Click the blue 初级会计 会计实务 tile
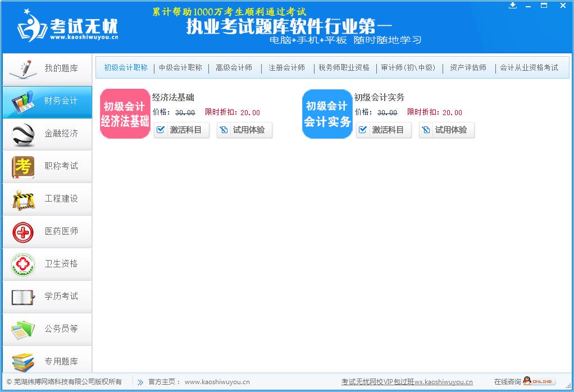 click(x=327, y=114)
